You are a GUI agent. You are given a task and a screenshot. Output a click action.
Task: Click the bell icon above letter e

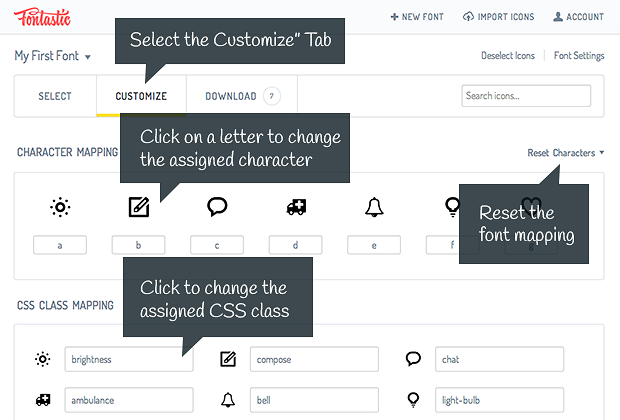[x=374, y=207]
